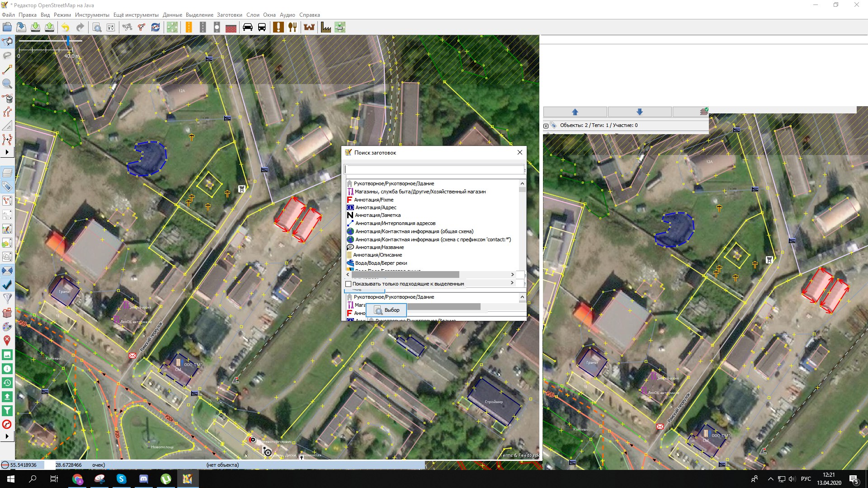Click the preset search text field
Screen dimensions: 868x488
coord(434,169)
